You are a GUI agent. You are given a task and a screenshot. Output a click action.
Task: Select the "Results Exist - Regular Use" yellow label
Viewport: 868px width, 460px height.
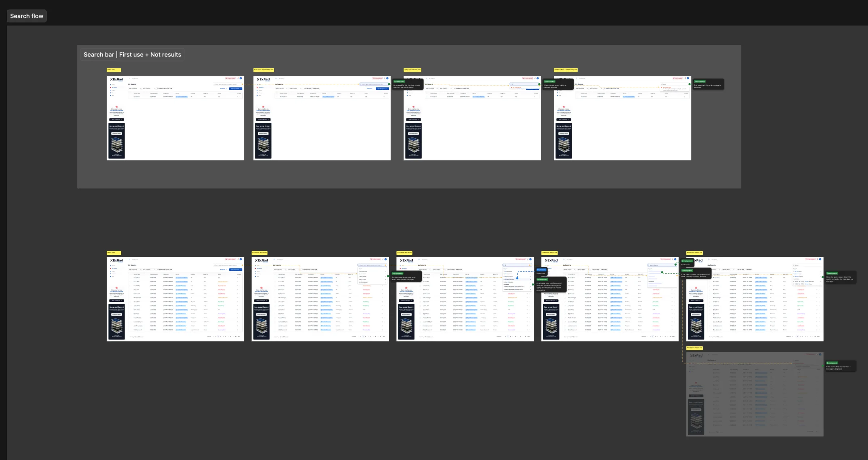point(694,253)
